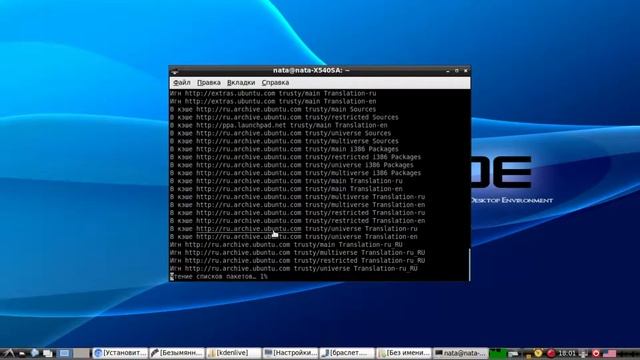
Task: Open the Файл menu in terminal
Action: 182,82
